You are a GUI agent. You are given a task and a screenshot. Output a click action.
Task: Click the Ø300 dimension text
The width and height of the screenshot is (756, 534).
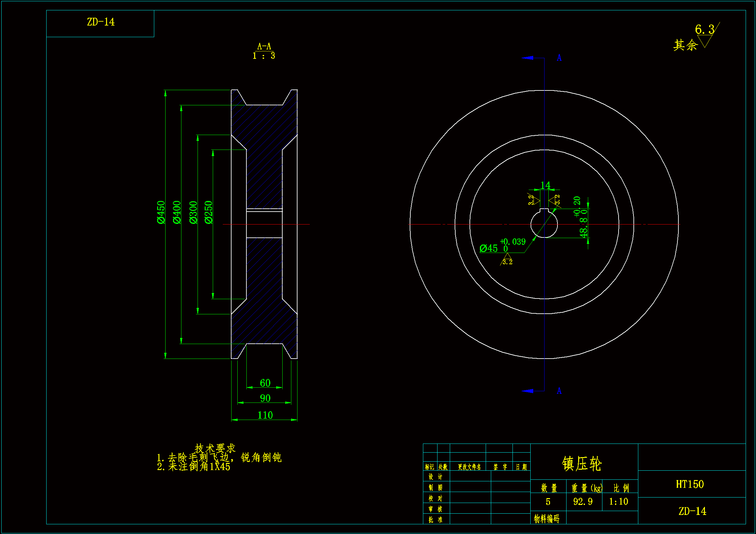pyautogui.click(x=193, y=212)
